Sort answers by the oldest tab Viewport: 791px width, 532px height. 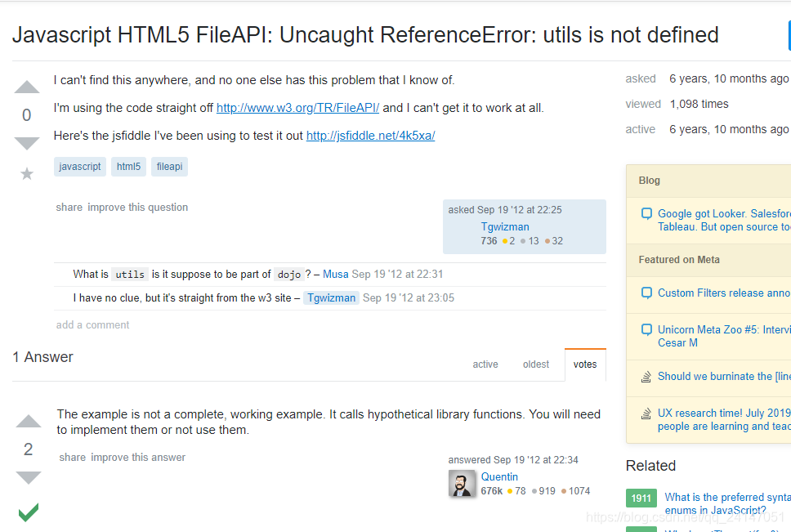coord(536,364)
